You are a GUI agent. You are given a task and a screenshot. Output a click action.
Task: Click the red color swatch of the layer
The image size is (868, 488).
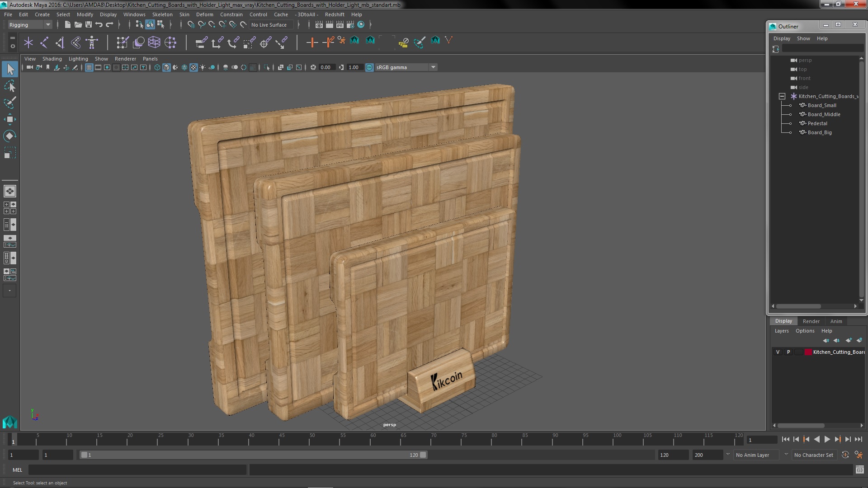(808, 352)
